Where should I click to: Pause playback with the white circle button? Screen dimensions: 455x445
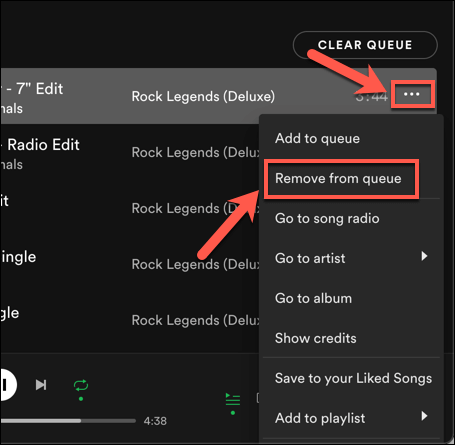(7, 384)
